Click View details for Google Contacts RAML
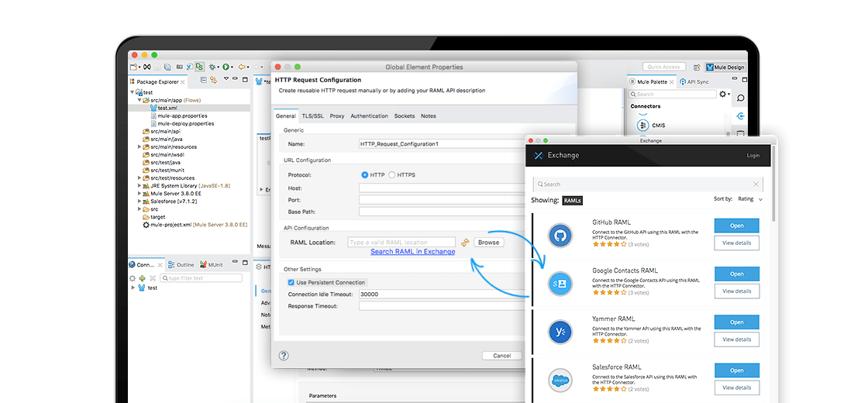 737,291
